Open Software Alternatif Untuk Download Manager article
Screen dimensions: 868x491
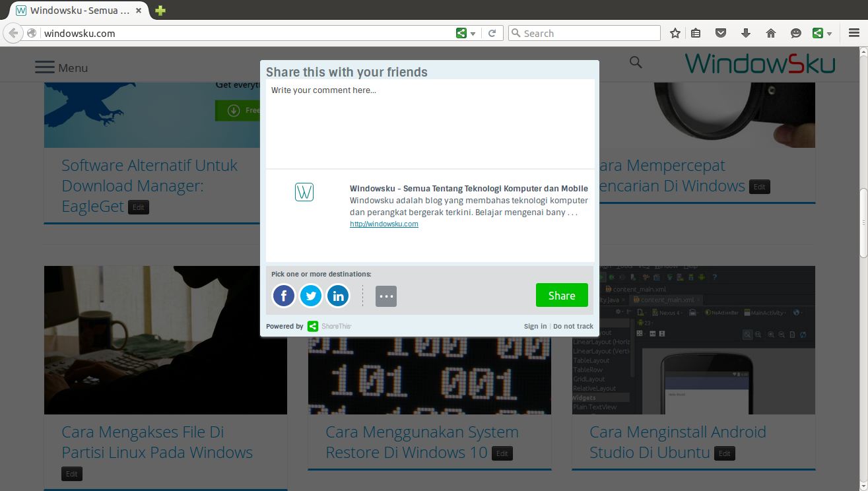click(x=150, y=185)
